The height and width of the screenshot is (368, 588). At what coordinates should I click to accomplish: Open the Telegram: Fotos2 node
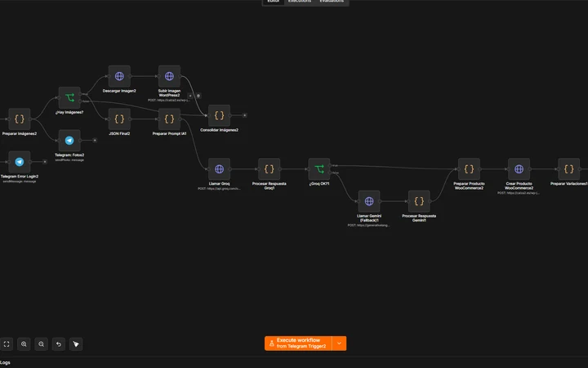pos(69,141)
